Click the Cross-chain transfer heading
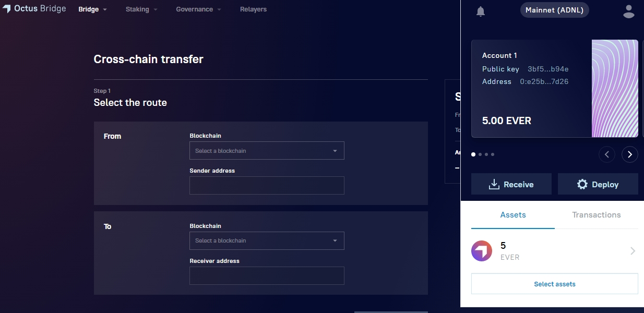 [149, 59]
